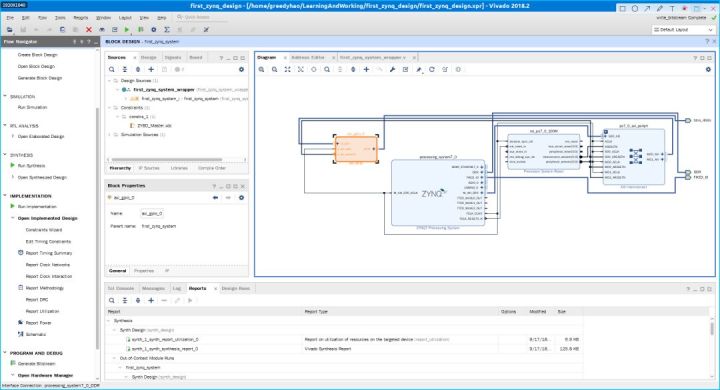Screen dimensions: 720x390
Task: Click Sources panel horizontal scrollbar
Action: 167,160
